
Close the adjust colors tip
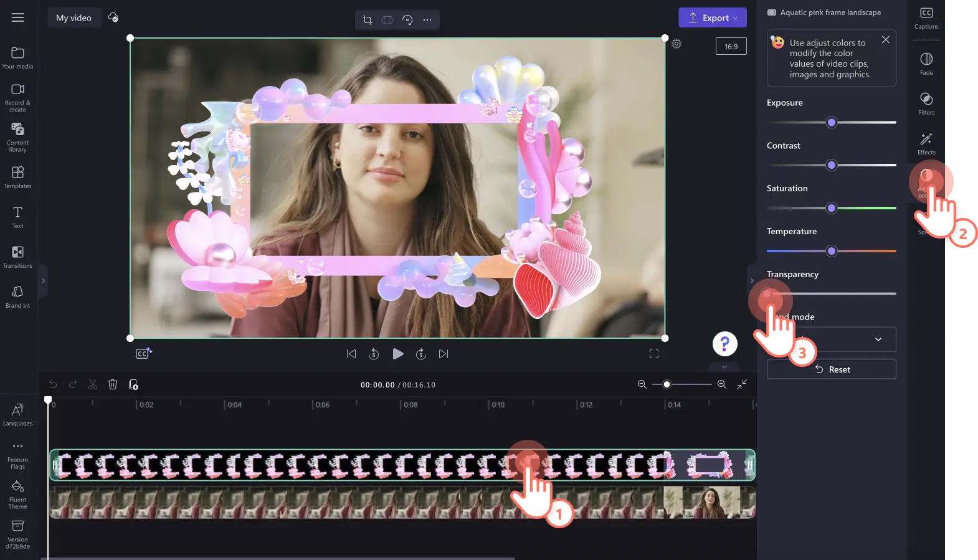tap(885, 39)
